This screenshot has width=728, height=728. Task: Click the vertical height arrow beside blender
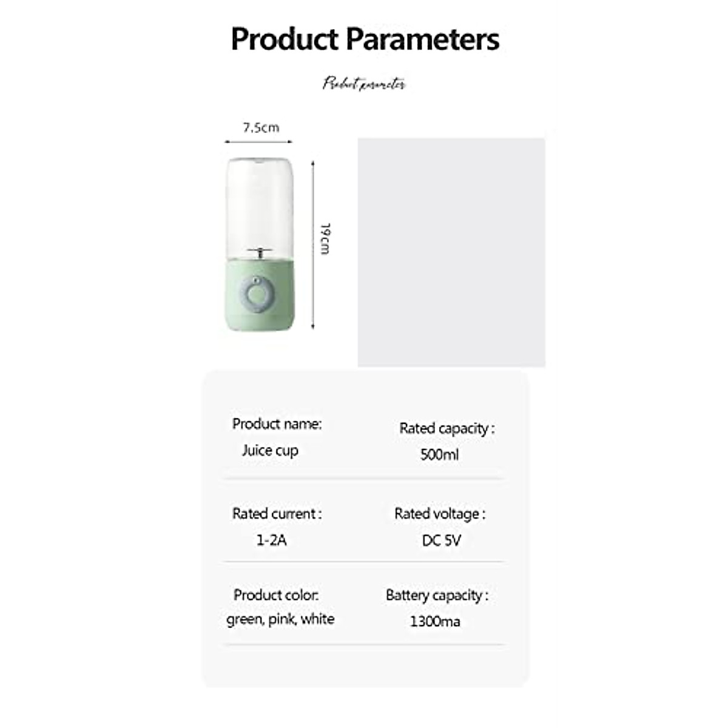(313, 245)
